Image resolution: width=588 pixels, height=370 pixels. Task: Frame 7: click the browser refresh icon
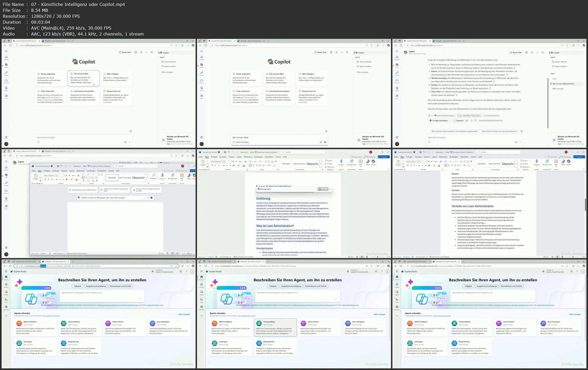click(x=10, y=266)
